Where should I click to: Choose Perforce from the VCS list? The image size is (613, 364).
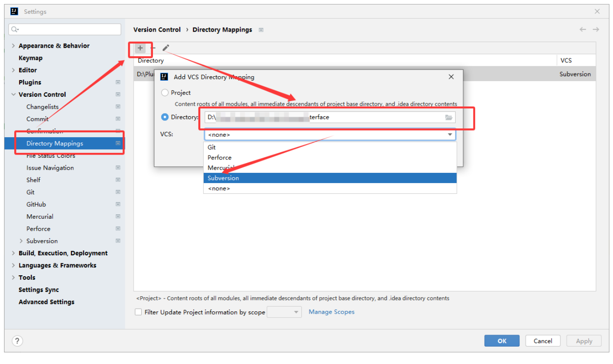[330, 157]
